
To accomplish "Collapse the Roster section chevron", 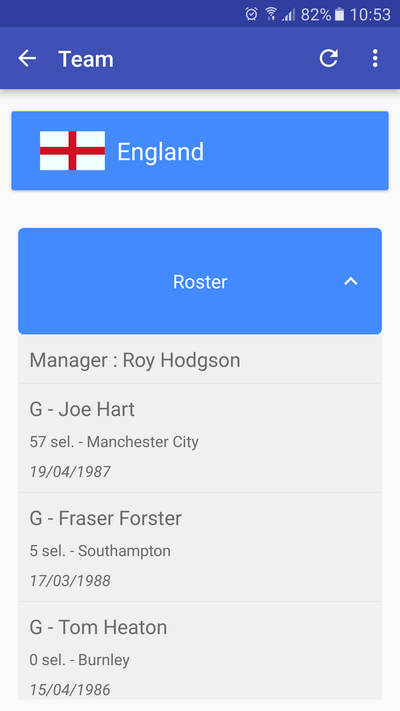I will tap(351, 282).
